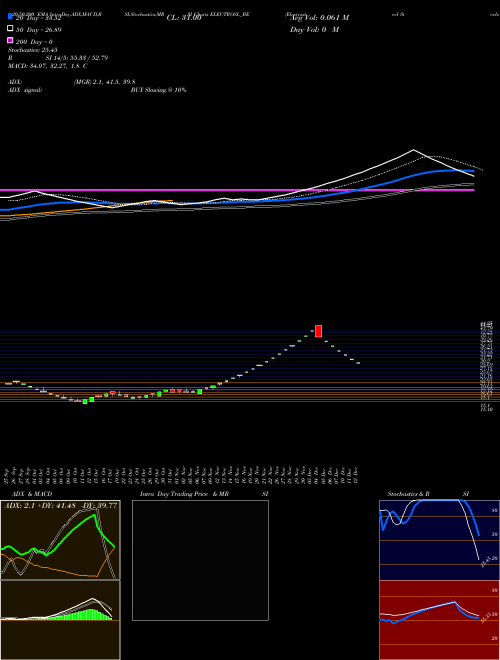Click the 'CL: 31.00' closing price value

(184, 18)
